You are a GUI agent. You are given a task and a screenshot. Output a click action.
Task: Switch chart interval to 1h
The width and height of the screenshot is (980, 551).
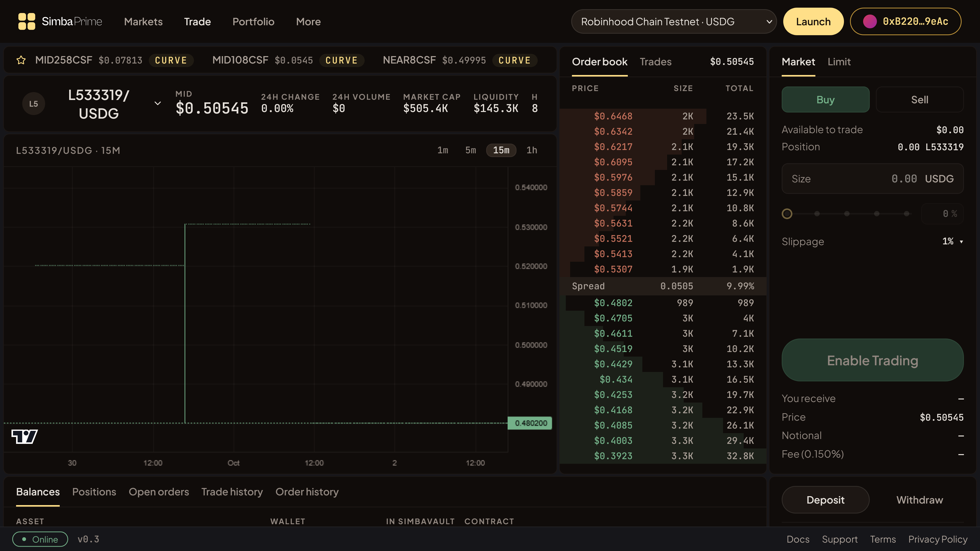(531, 150)
